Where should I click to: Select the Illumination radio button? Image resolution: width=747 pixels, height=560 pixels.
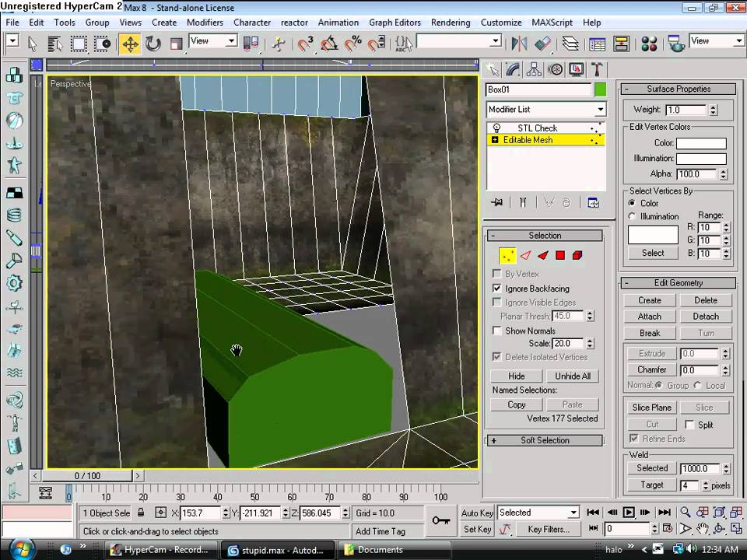632,216
